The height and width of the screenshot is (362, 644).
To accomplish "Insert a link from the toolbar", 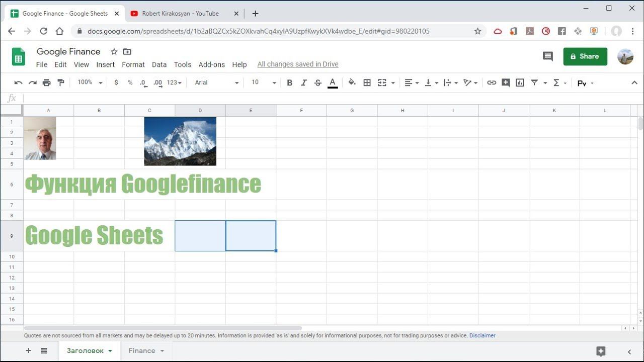I will pos(492,83).
